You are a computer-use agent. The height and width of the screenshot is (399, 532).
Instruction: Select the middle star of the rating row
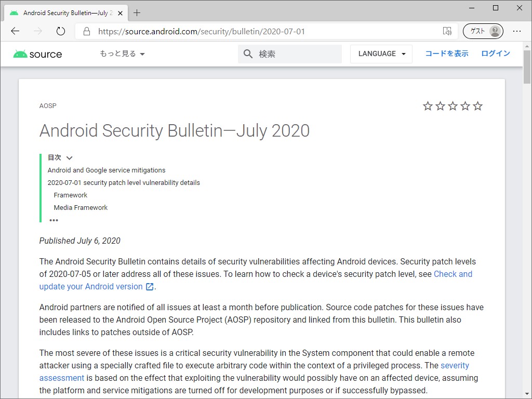pyautogui.click(x=453, y=105)
